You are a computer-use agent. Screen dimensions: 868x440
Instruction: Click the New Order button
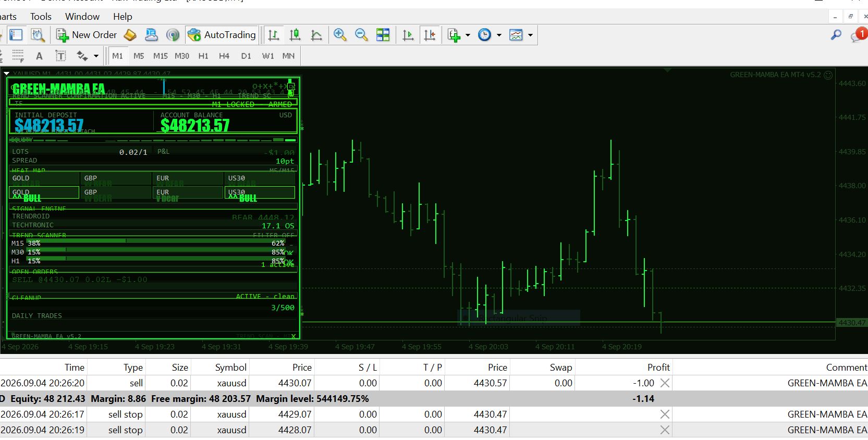tap(87, 35)
